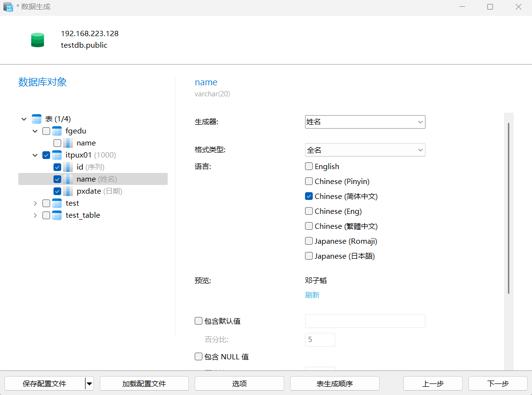Click the id column icon
Viewport: 532px width, 395px height.
pos(68,167)
